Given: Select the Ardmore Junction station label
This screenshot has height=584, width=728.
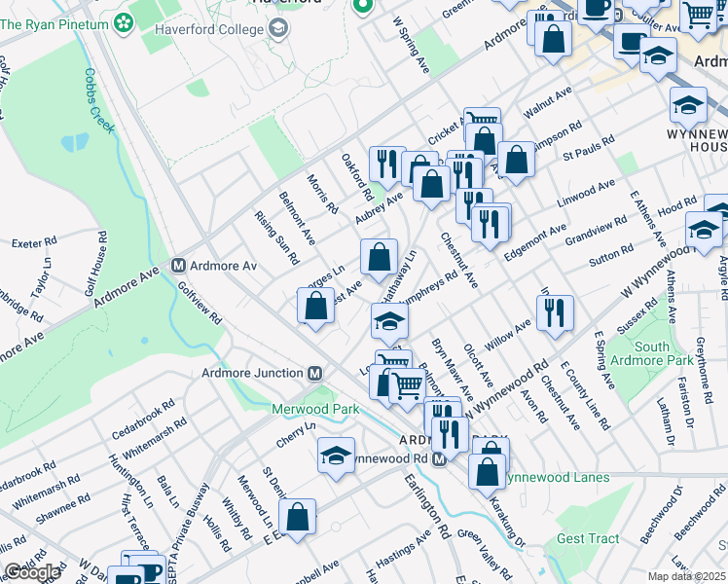Looking at the screenshot, I should tap(252, 373).
